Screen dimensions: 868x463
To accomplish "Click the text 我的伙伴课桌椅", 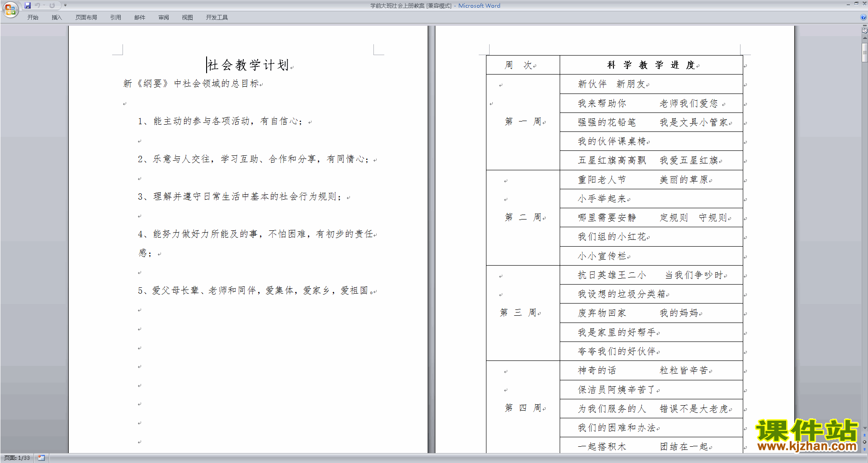I will 612,141.
